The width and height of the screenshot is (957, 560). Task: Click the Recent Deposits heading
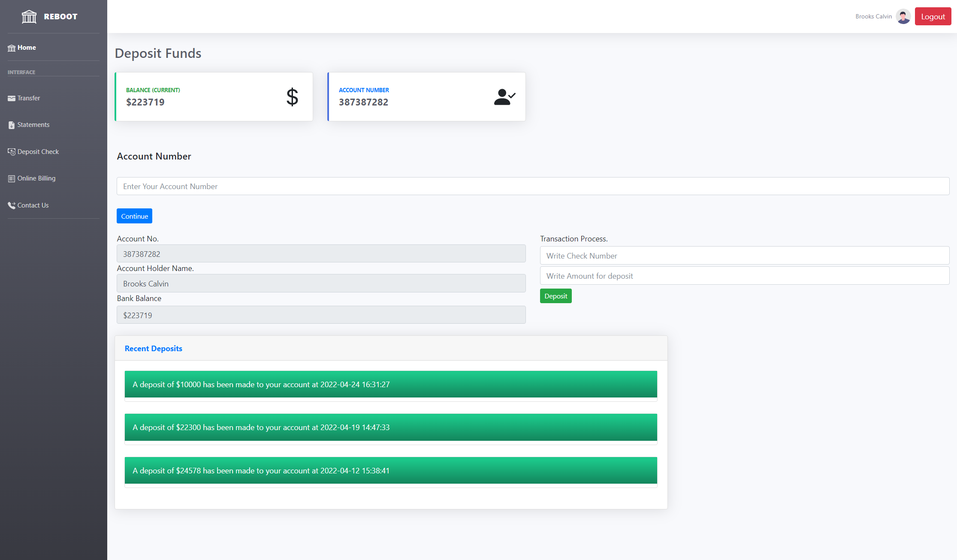[154, 349]
